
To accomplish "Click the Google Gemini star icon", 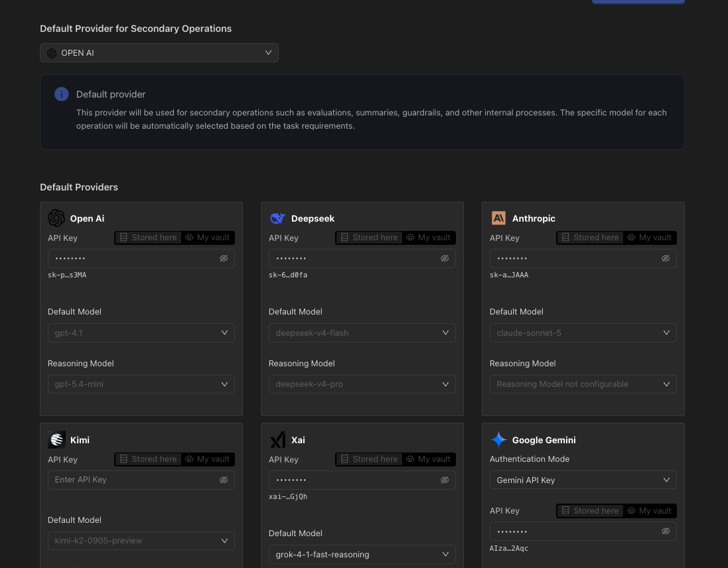I will [498, 439].
